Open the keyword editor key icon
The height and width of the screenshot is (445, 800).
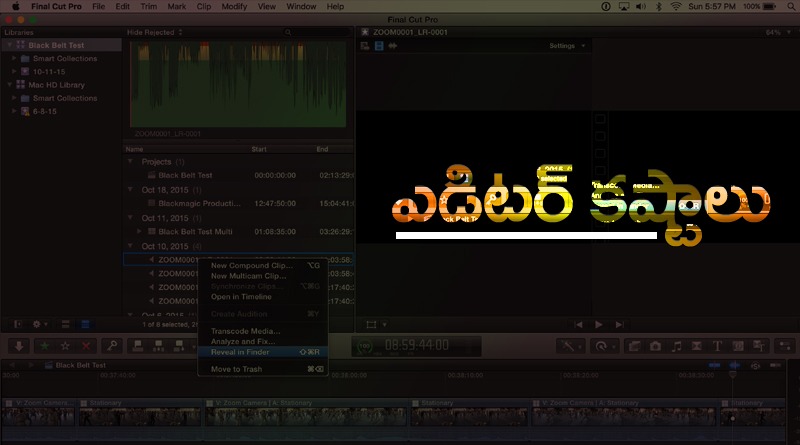coord(113,345)
